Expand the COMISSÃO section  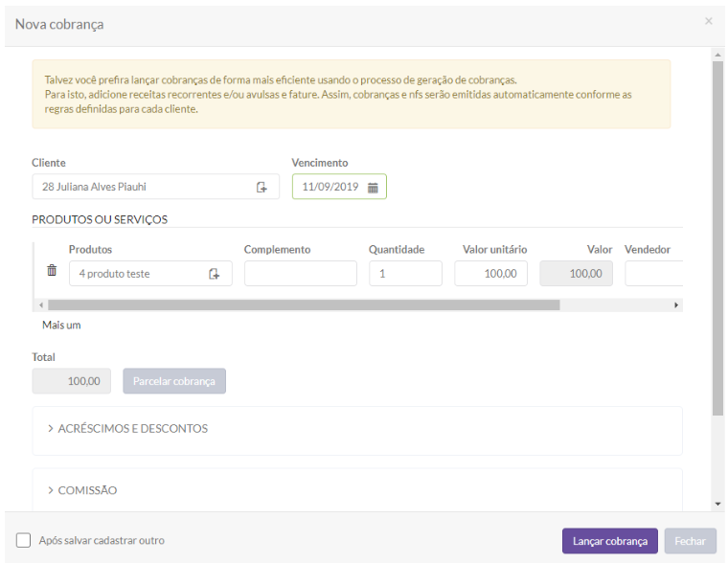(82, 490)
